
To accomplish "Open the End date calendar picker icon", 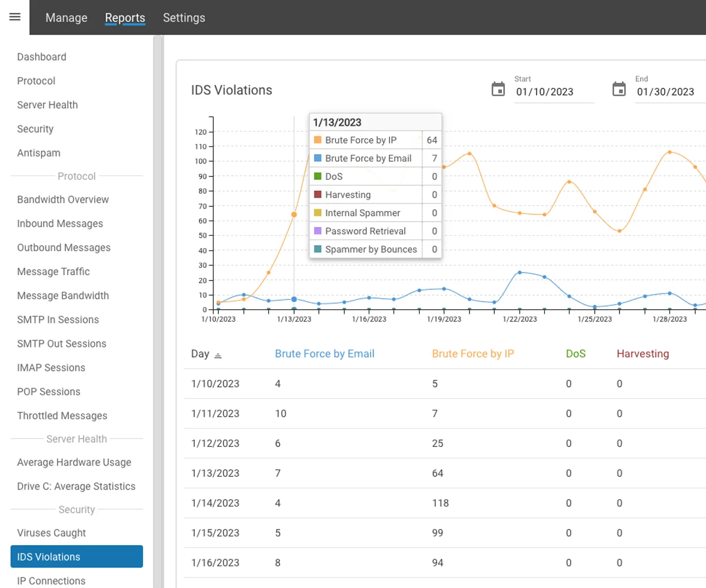I will (619, 89).
